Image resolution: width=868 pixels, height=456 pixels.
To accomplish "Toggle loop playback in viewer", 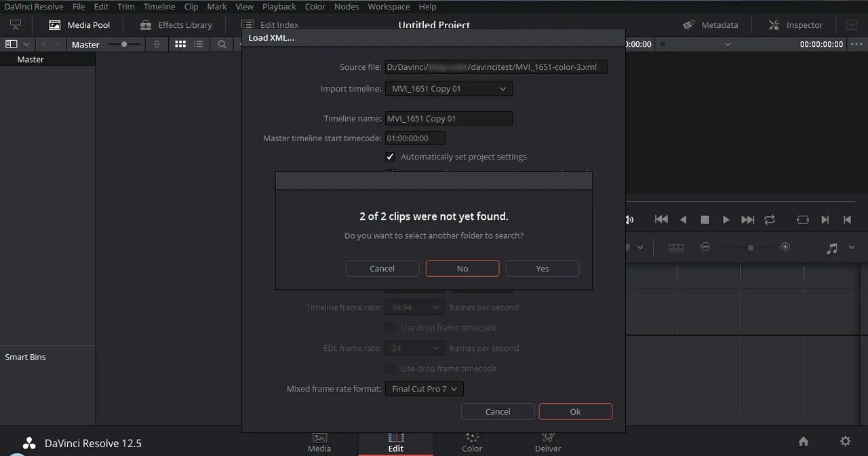I will click(770, 219).
